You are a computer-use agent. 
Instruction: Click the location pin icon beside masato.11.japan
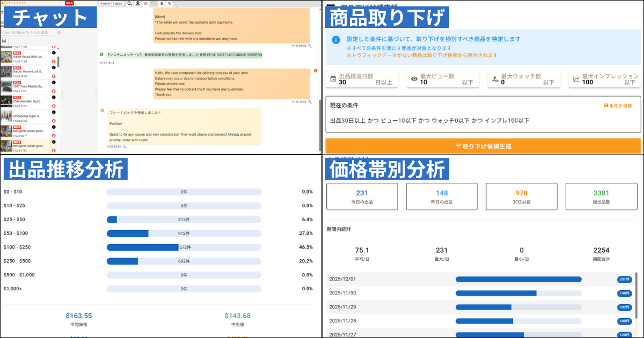[x=130, y=3]
